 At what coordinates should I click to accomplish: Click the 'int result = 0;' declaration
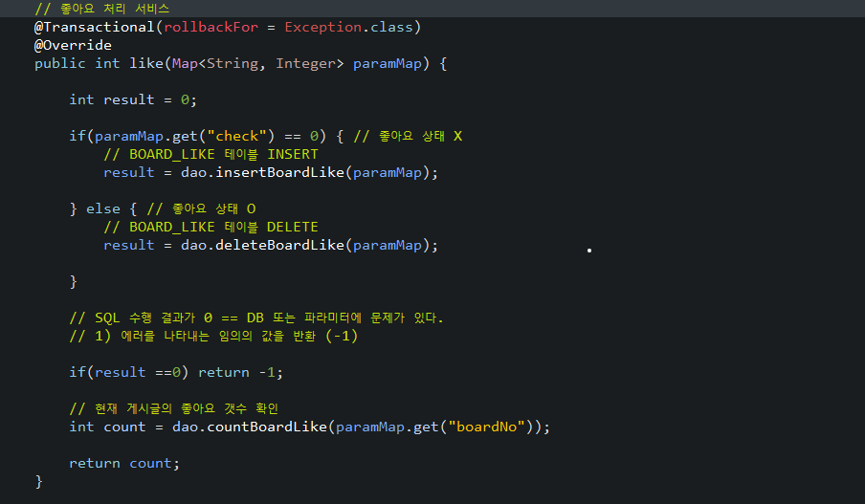133,99
